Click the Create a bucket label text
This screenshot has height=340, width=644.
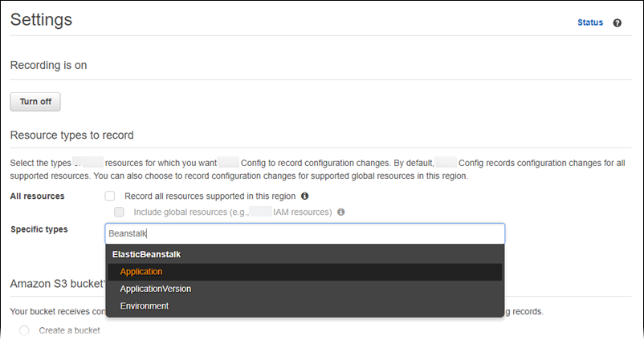[69, 330]
